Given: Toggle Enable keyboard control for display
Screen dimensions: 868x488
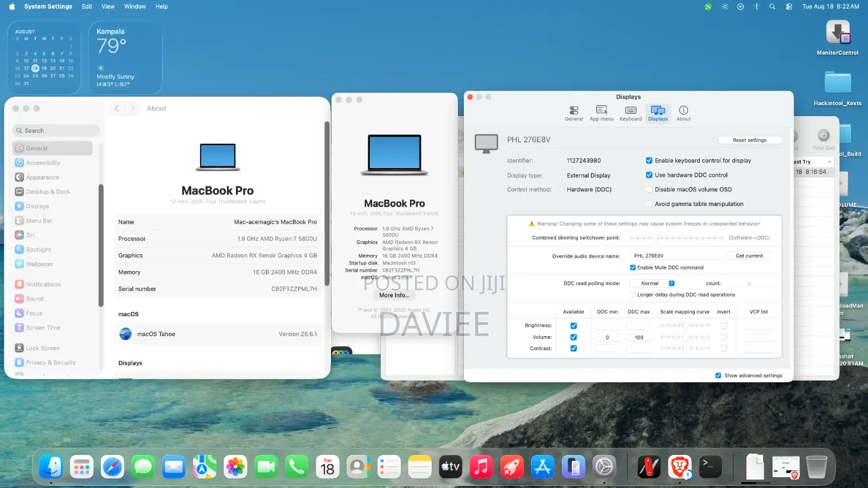Looking at the screenshot, I should [x=649, y=160].
